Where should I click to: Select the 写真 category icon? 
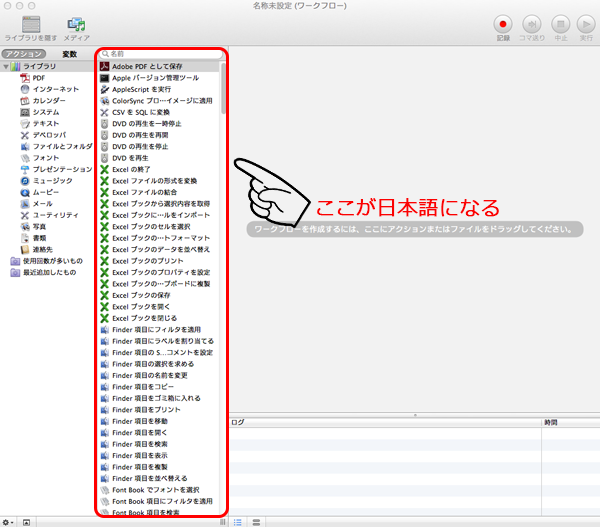tap(25, 227)
